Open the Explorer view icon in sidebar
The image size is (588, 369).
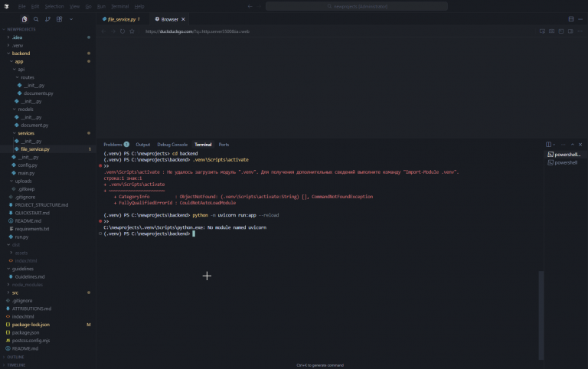(24, 19)
